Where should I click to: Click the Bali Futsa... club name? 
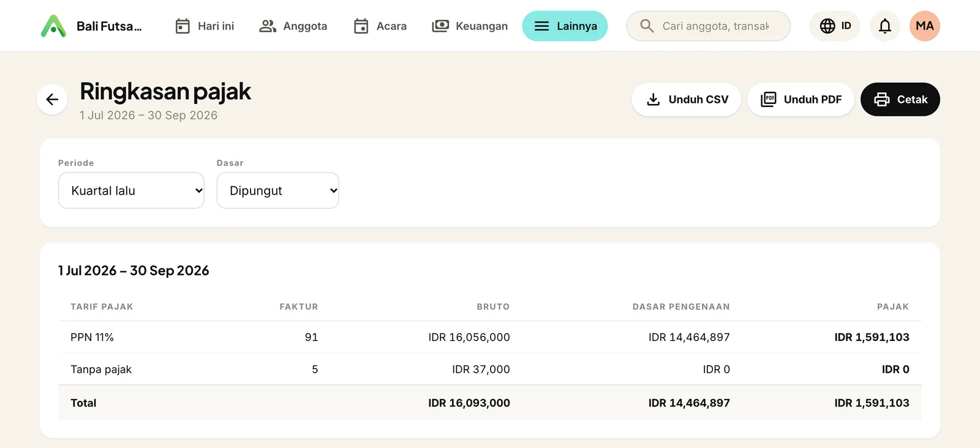(x=109, y=26)
